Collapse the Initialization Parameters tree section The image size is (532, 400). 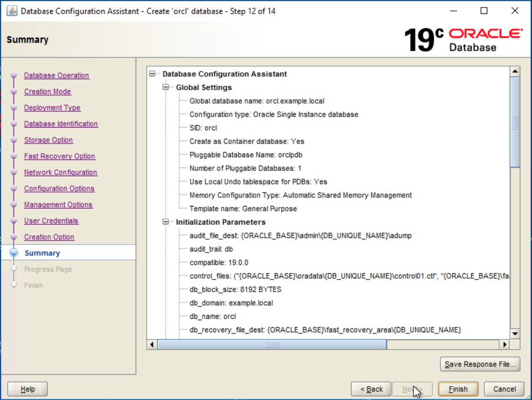(x=166, y=222)
